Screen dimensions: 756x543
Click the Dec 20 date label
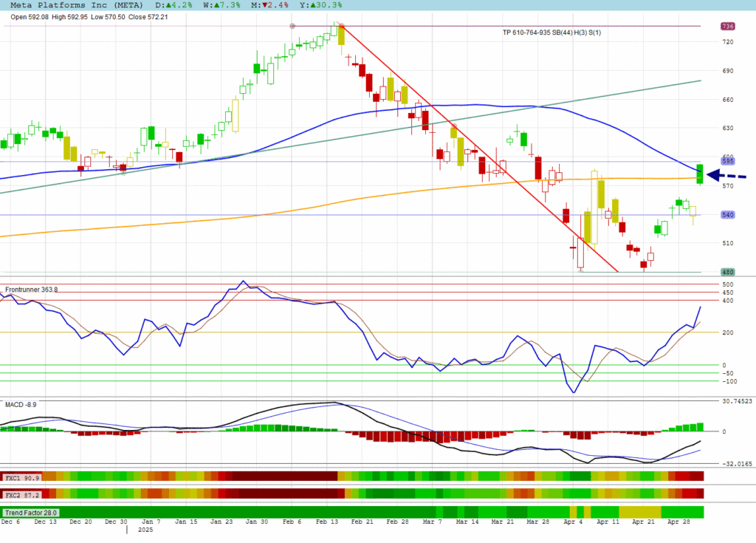pyautogui.click(x=80, y=522)
